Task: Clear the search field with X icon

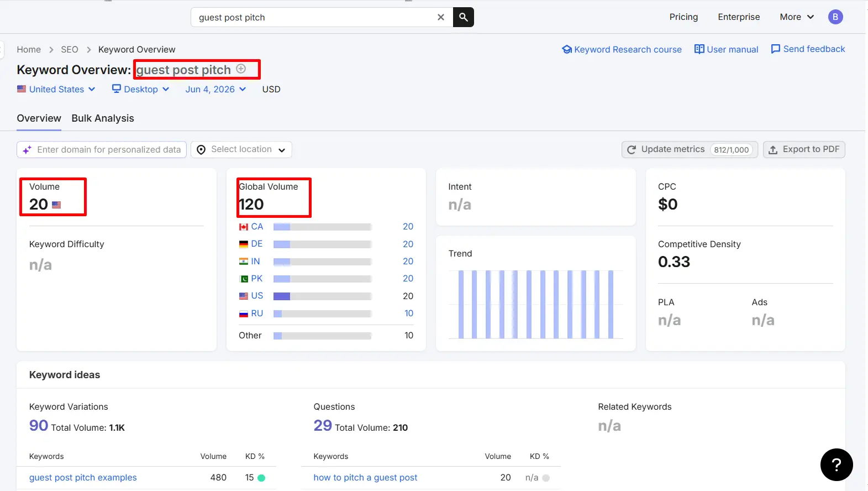Action: click(x=441, y=17)
